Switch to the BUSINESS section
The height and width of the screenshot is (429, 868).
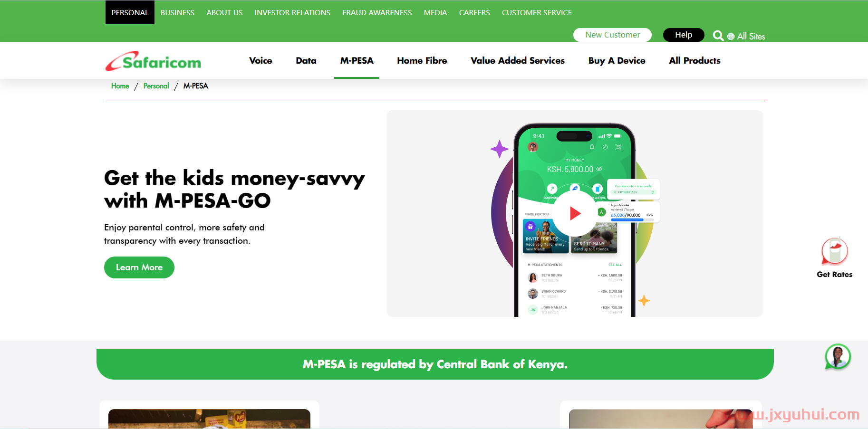coord(177,12)
